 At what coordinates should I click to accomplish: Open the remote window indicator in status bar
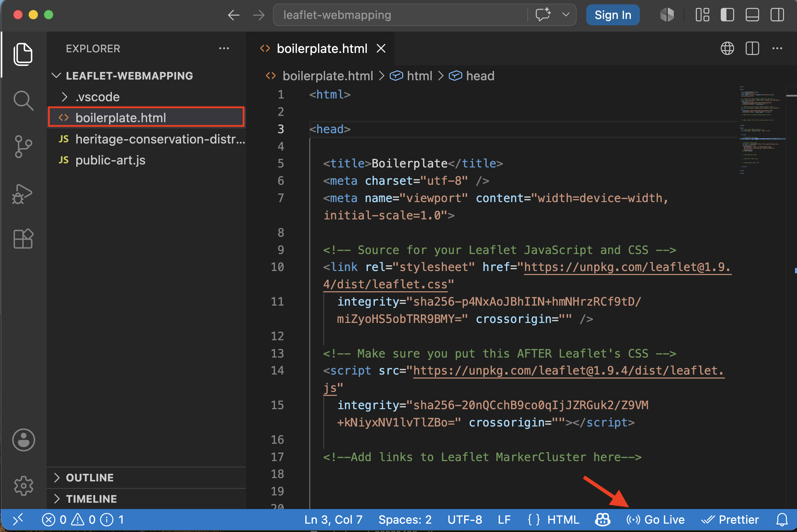pyautogui.click(x=18, y=519)
